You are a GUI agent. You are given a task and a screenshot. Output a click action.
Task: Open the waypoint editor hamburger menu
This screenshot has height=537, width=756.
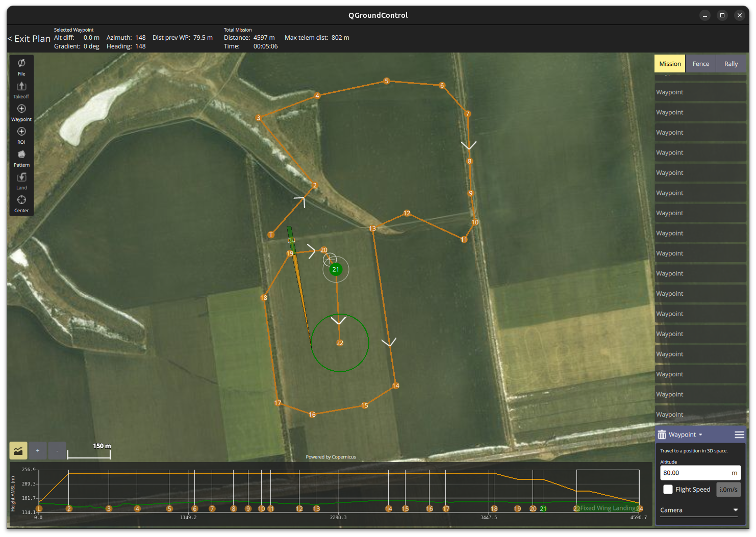[x=739, y=434]
